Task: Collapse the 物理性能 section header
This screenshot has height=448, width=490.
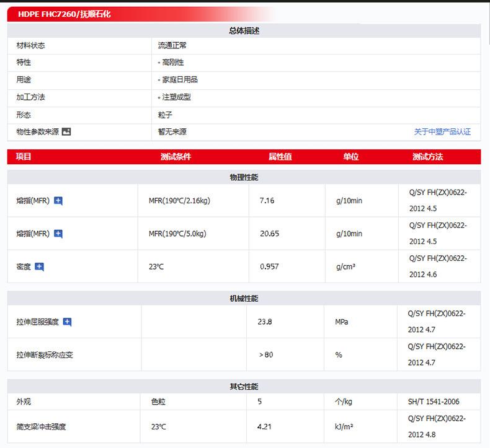Action: click(x=244, y=177)
